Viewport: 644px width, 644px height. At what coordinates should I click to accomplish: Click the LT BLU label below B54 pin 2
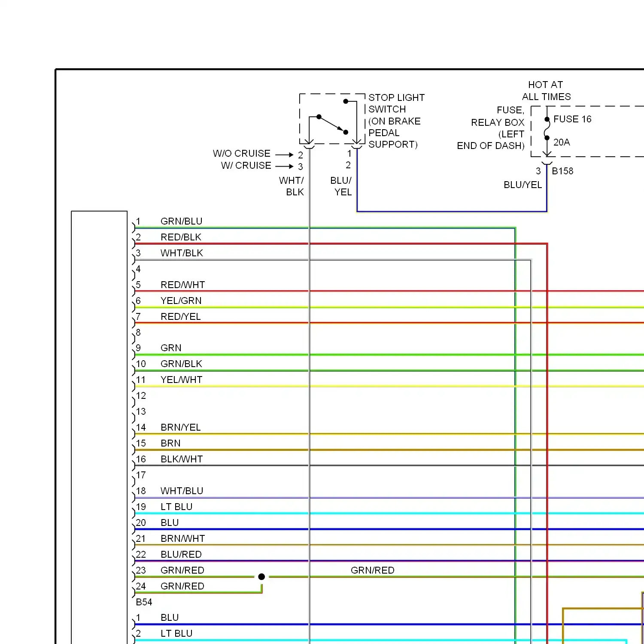(176, 633)
